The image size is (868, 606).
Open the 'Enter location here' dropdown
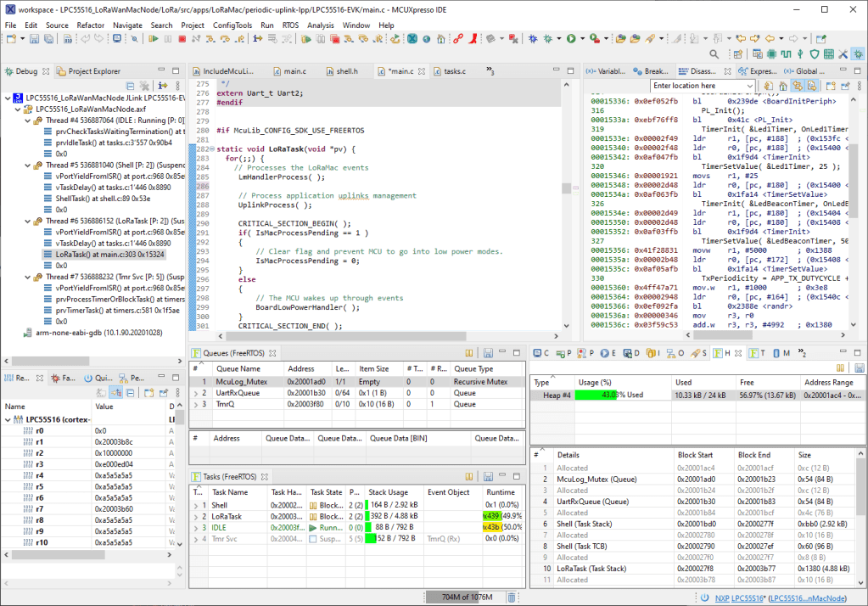click(748, 86)
